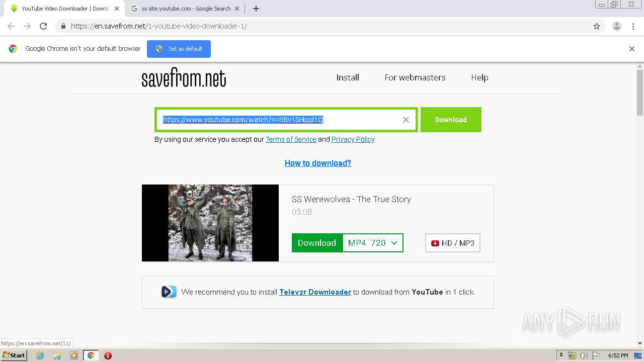Clear the URL field with the X icon
This screenshot has width=644, height=362.
point(406,120)
